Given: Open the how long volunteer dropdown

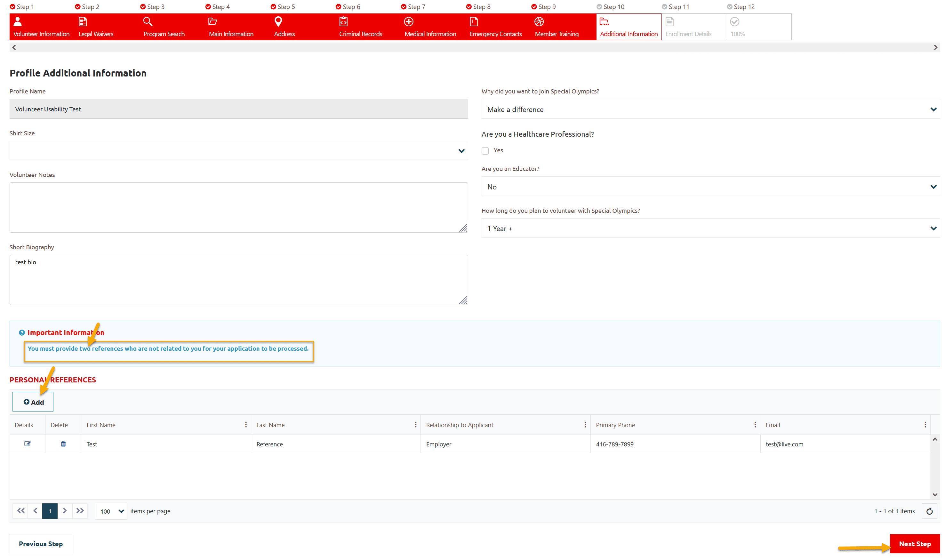Looking at the screenshot, I should [710, 228].
